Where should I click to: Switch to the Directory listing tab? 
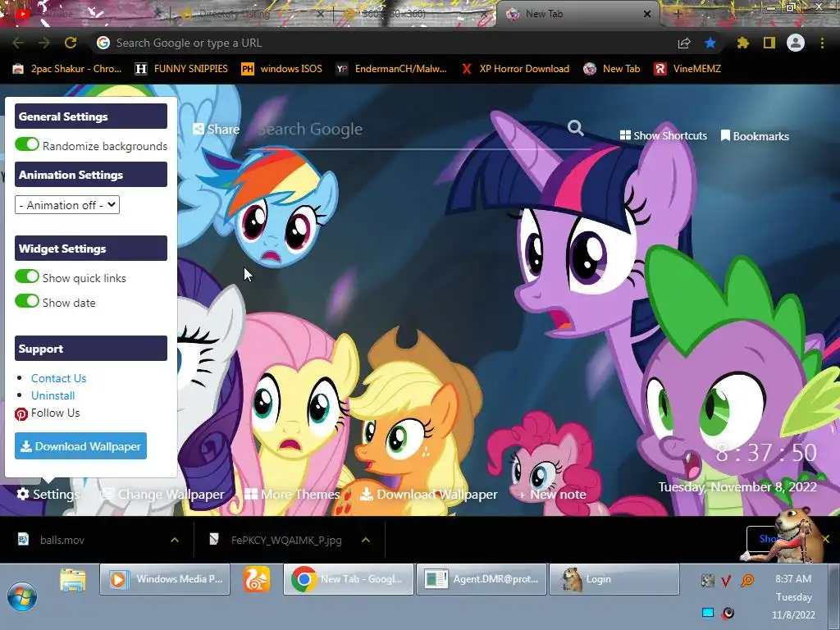click(252, 14)
